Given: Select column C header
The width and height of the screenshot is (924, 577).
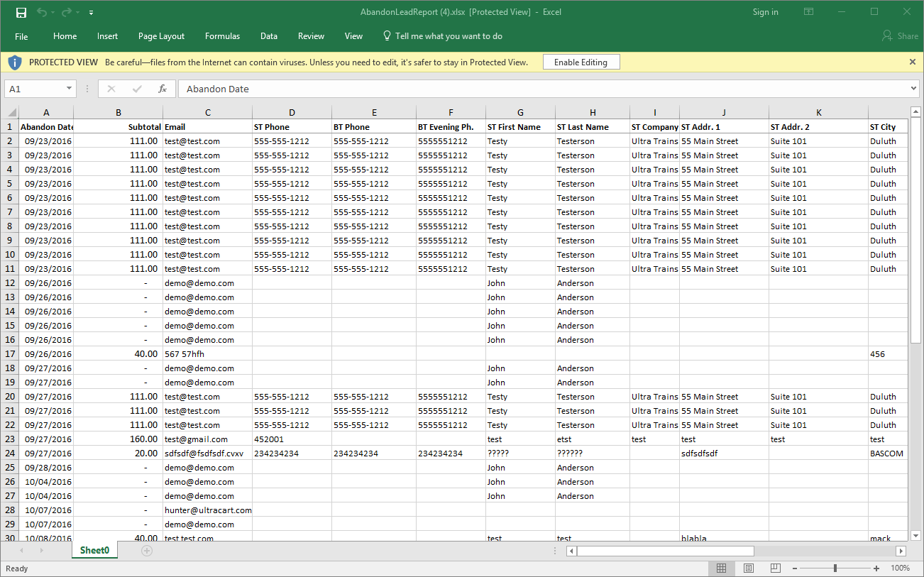Looking at the screenshot, I should tap(207, 112).
